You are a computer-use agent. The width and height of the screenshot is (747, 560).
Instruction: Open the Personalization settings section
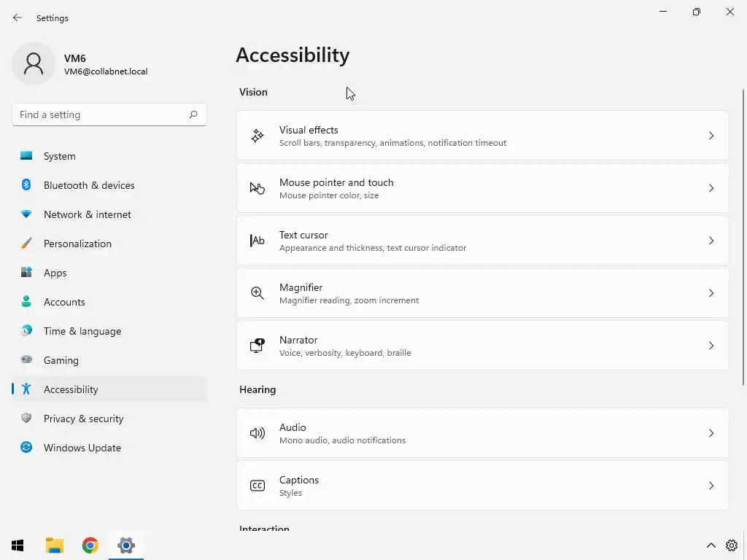coord(77,244)
